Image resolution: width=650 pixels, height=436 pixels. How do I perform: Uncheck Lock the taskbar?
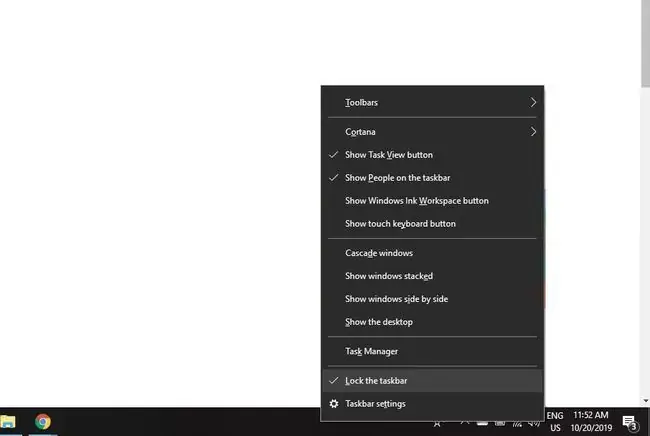(x=432, y=380)
